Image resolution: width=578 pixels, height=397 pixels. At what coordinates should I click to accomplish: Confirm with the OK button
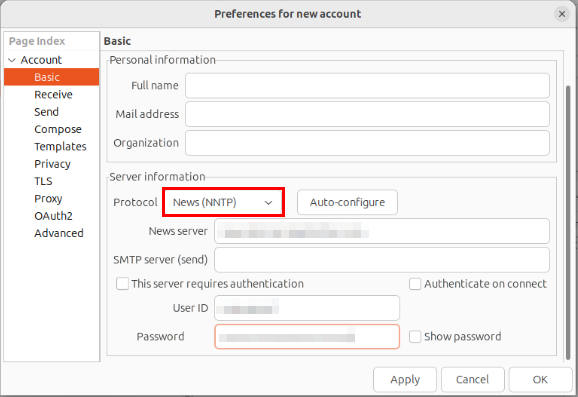point(540,379)
